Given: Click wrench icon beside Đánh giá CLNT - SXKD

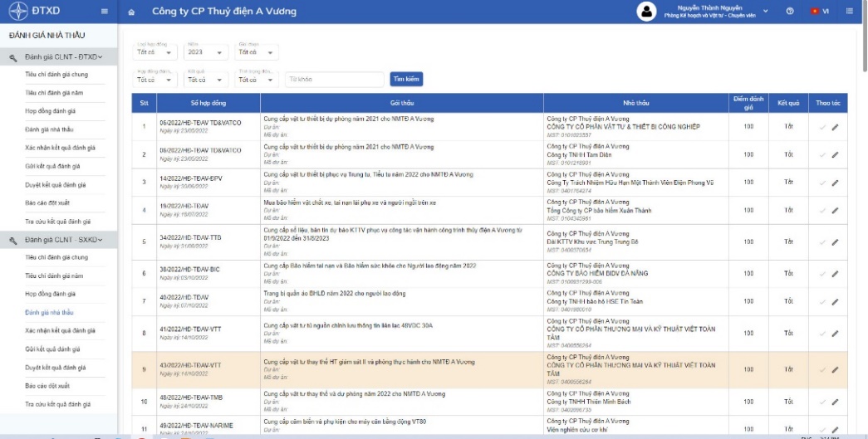Looking at the screenshot, I should (13, 241).
